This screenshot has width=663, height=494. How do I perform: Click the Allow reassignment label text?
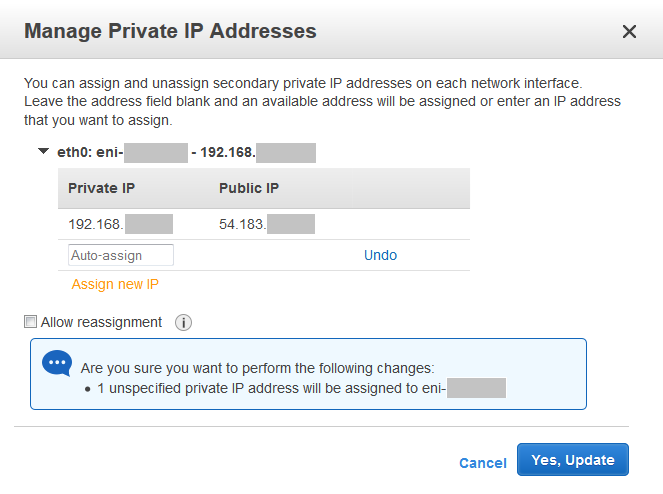coord(101,322)
